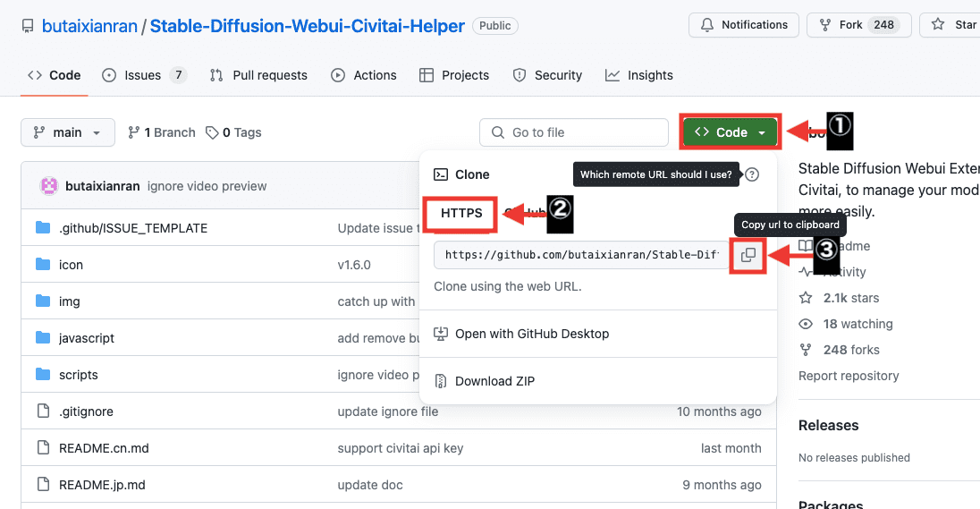The image size is (980, 509).
Task: Click the Go to file search field
Action: pyautogui.click(x=574, y=132)
